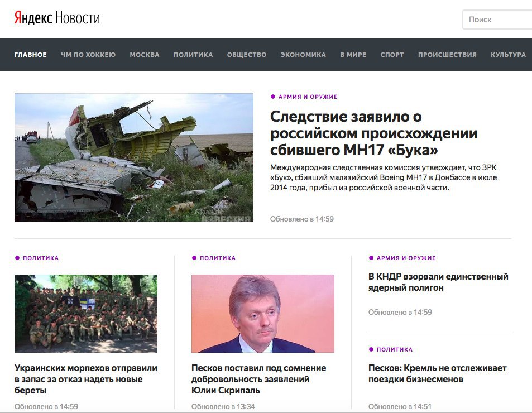Read Песков: Кремль не отслеживает поездки
The width and height of the screenshot is (532, 413).
[x=437, y=374]
